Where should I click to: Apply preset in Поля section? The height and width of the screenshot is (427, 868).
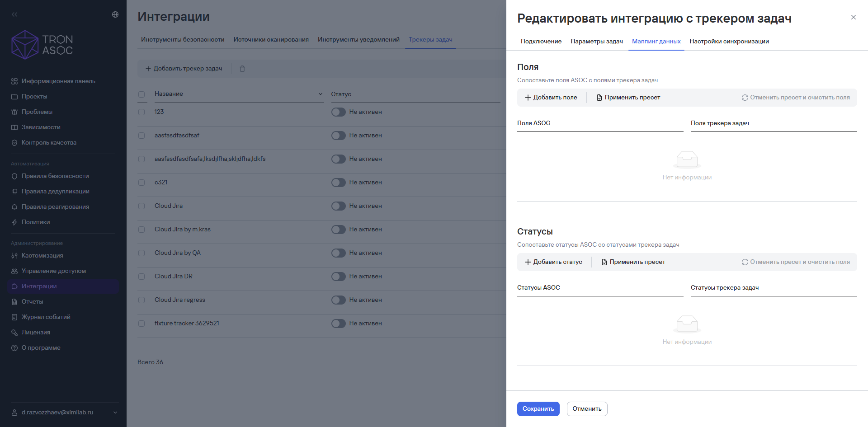point(628,98)
